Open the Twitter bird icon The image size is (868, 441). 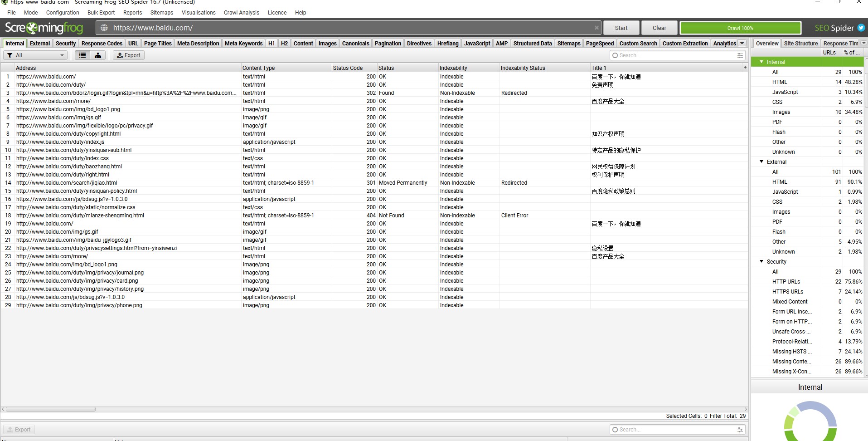click(861, 28)
